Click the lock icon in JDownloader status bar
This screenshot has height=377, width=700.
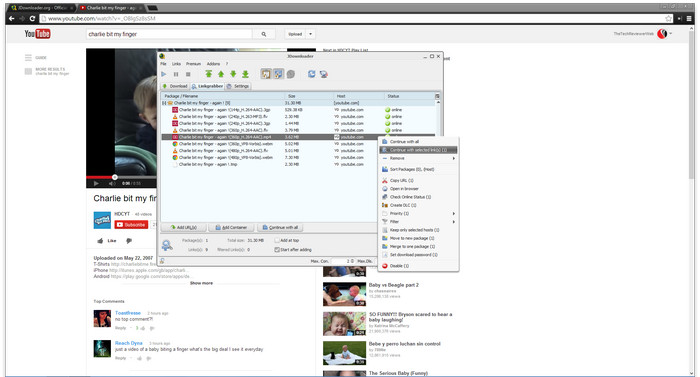(x=162, y=261)
